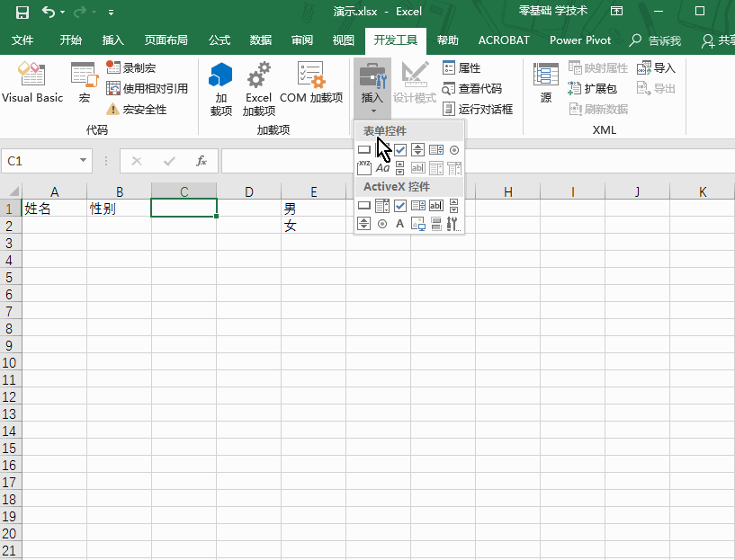Open the 帮助 help tab
This screenshot has width=735, height=560.
tap(448, 40)
